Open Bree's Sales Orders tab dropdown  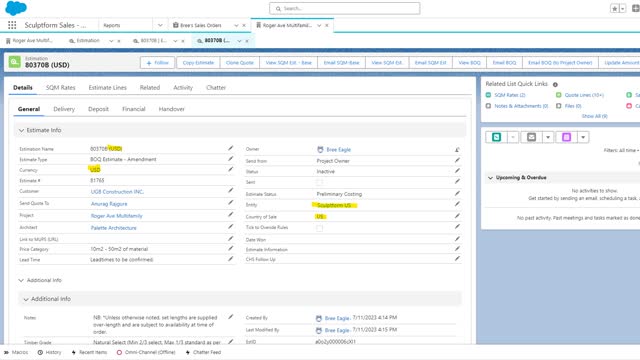236,25
